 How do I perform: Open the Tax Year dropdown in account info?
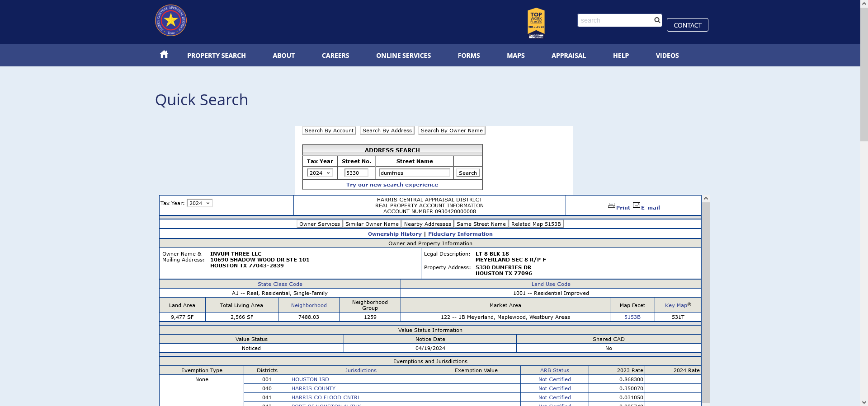point(199,203)
